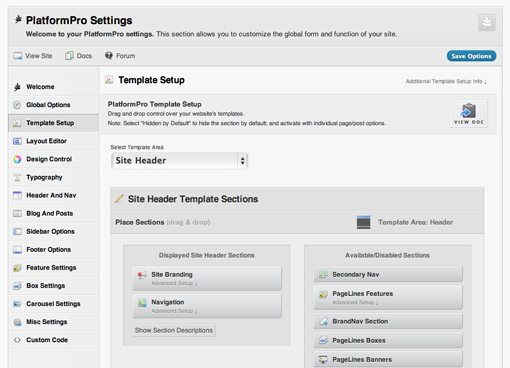Click the Layout Editor sidebar icon
The image size is (510, 368).
coord(17,141)
